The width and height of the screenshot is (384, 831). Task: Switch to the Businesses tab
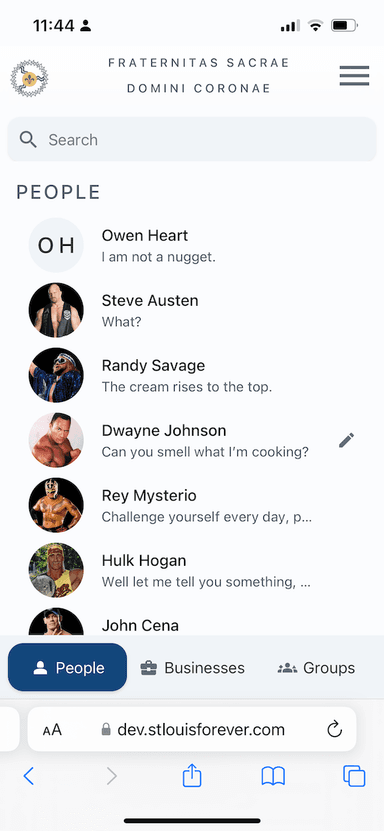coord(192,668)
